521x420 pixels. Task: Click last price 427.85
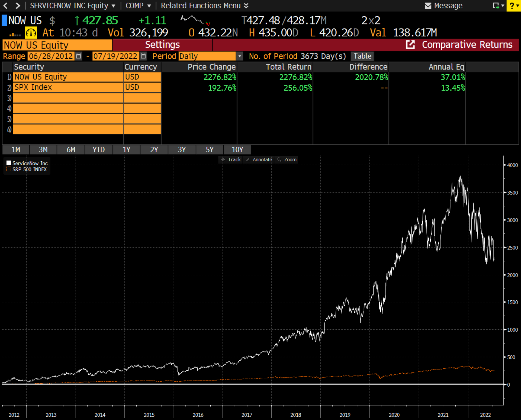(x=100, y=21)
